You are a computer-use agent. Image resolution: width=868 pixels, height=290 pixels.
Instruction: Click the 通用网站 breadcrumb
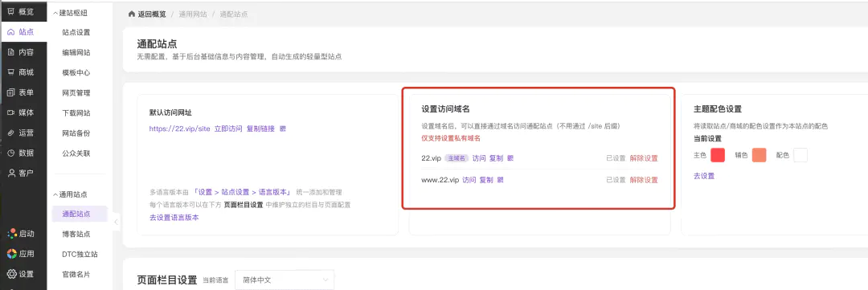point(193,14)
